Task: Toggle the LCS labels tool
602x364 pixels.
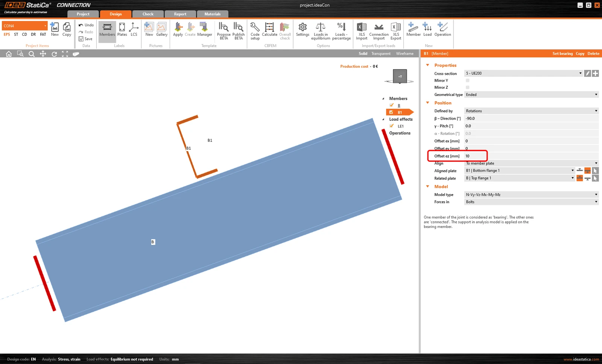Action: click(x=134, y=29)
